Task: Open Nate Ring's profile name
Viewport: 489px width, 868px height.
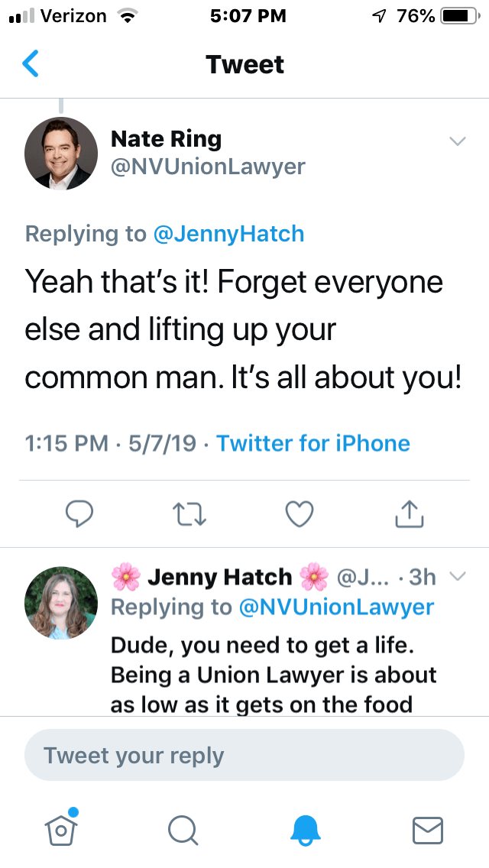Action: (166, 139)
